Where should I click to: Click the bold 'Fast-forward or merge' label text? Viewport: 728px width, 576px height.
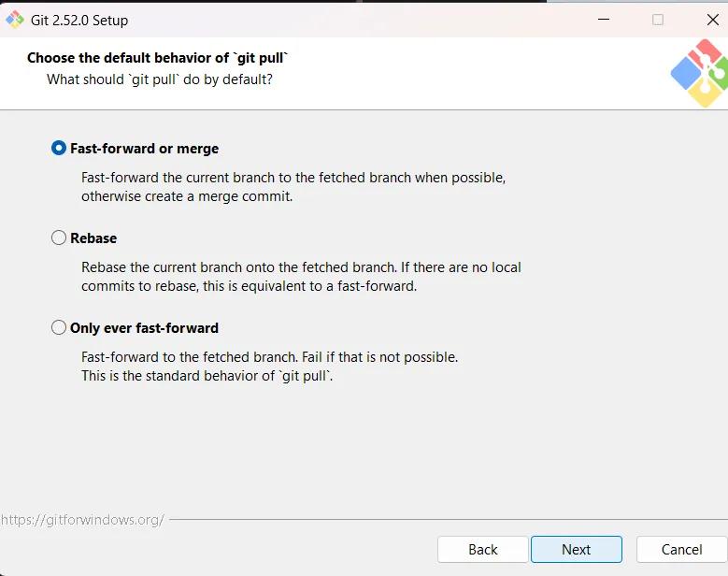[144, 149]
